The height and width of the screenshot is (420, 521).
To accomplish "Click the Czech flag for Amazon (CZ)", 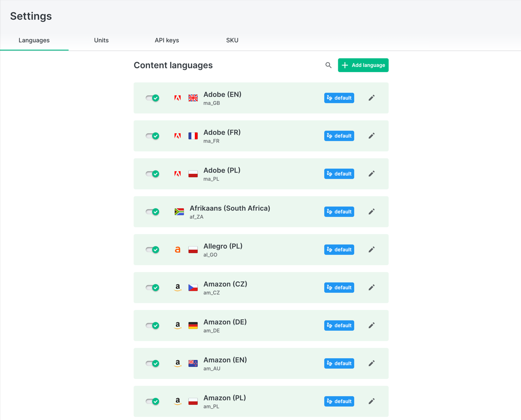I will click(x=193, y=288).
